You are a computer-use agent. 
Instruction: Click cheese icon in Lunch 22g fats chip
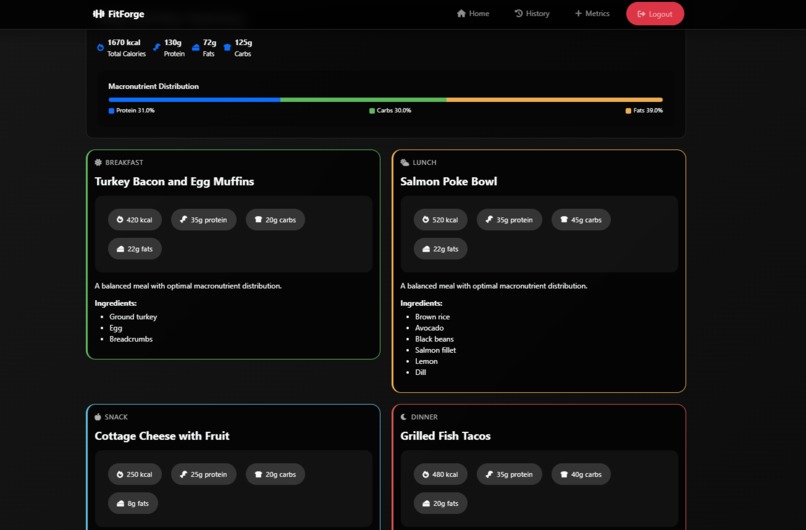426,249
